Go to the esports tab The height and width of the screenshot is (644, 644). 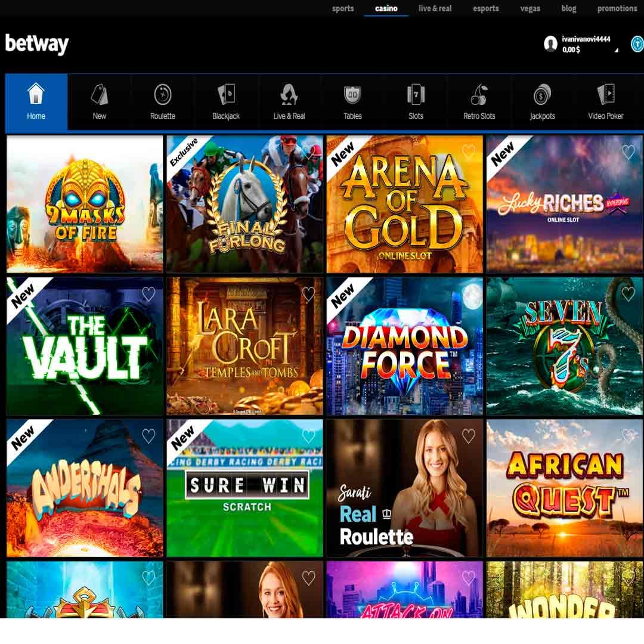point(486,8)
